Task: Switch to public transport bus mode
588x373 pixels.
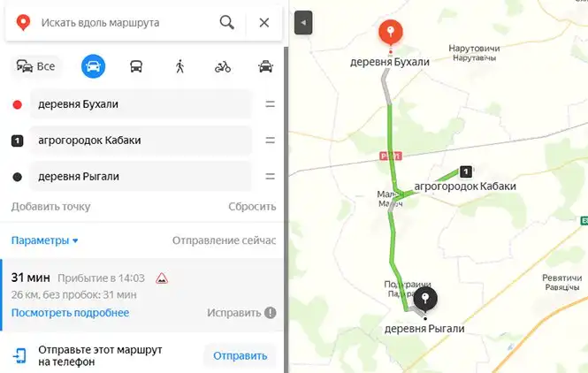Action: click(x=136, y=66)
